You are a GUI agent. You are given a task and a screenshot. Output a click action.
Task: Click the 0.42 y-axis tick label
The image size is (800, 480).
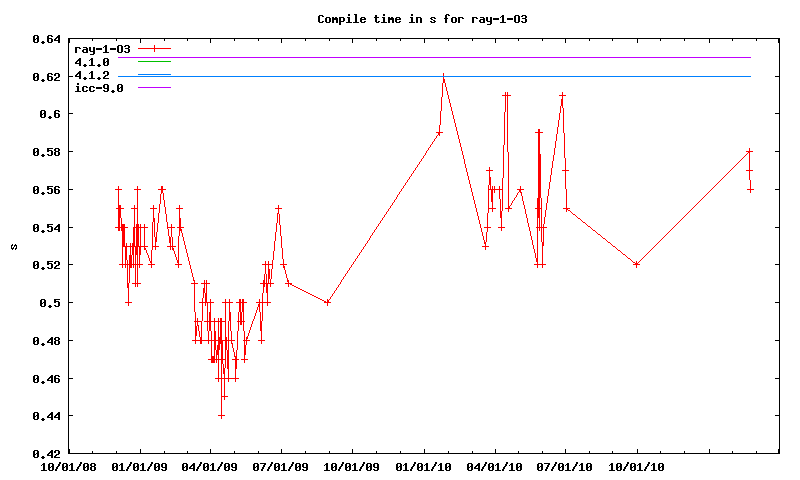(45, 453)
